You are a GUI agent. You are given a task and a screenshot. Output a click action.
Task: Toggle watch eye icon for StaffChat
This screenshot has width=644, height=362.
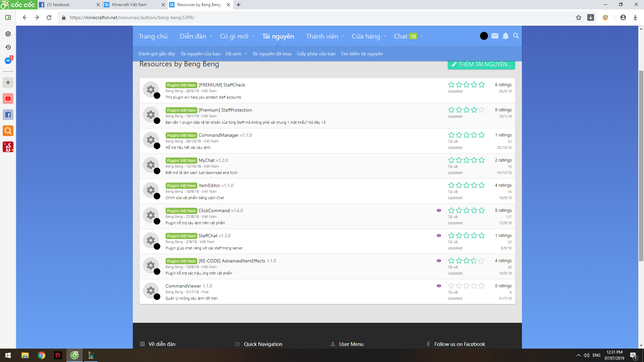439,236
